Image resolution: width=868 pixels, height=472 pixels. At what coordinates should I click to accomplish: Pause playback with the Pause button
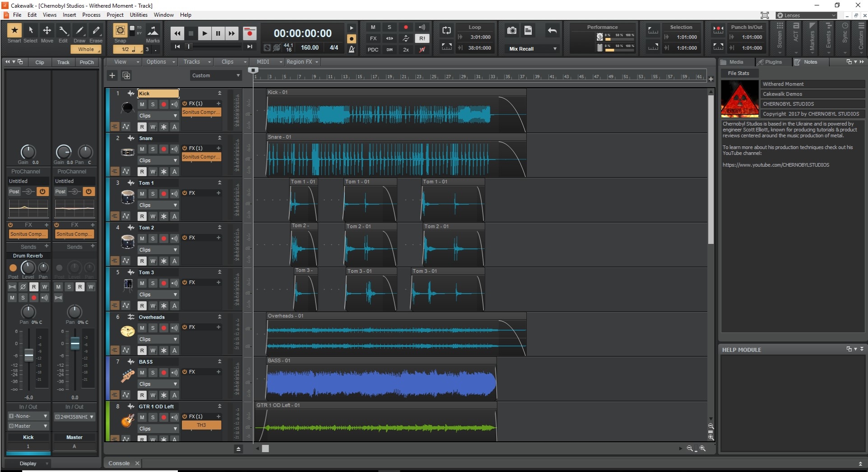[x=218, y=33]
